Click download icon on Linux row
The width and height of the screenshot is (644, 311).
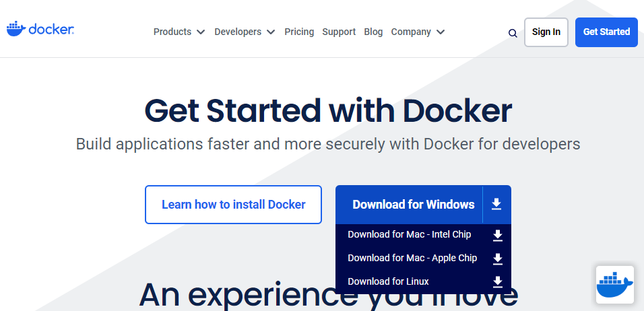(x=498, y=282)
